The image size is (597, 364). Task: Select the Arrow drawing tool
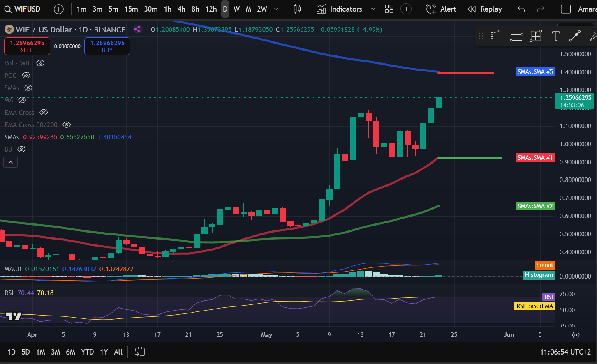point(575,36)
